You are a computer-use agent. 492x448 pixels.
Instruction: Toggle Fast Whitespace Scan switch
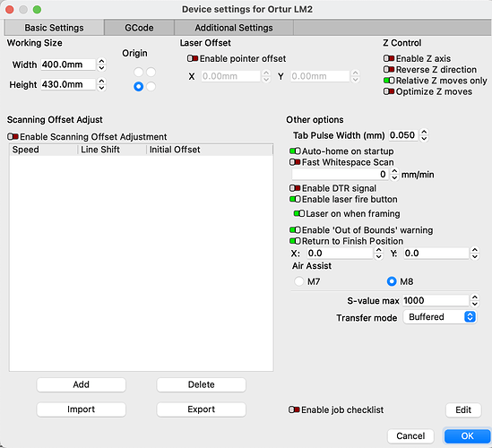click(x=295, y=162)
